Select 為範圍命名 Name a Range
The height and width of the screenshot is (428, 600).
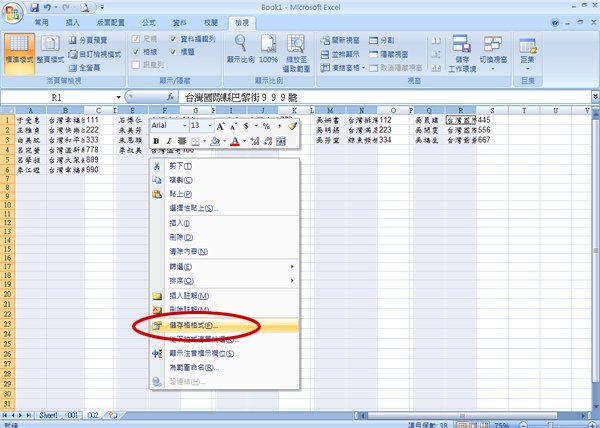[x=224, y=368]
